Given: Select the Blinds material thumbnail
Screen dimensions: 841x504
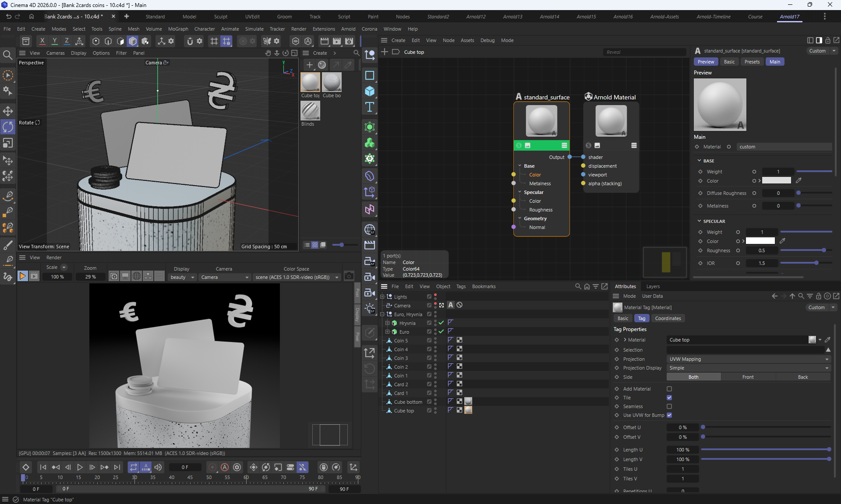Looking at the screenshot, I should 310,111.
